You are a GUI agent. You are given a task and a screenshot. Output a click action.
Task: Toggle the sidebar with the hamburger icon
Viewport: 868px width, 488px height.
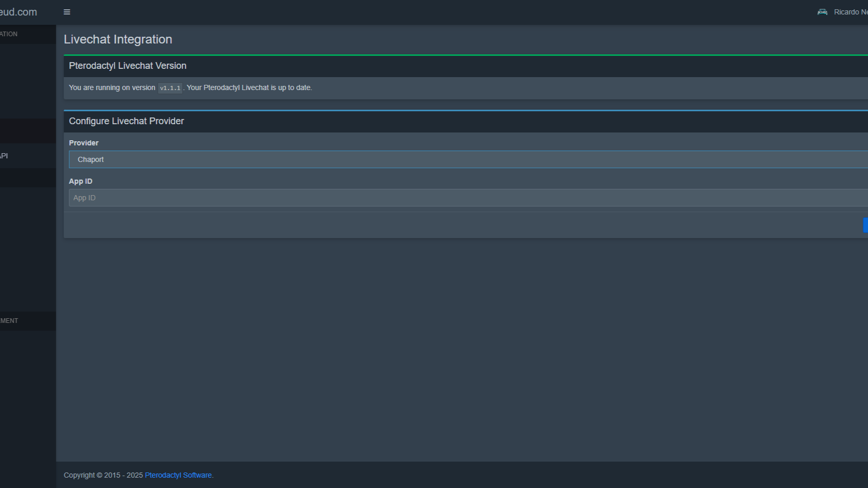pos(67,12)
